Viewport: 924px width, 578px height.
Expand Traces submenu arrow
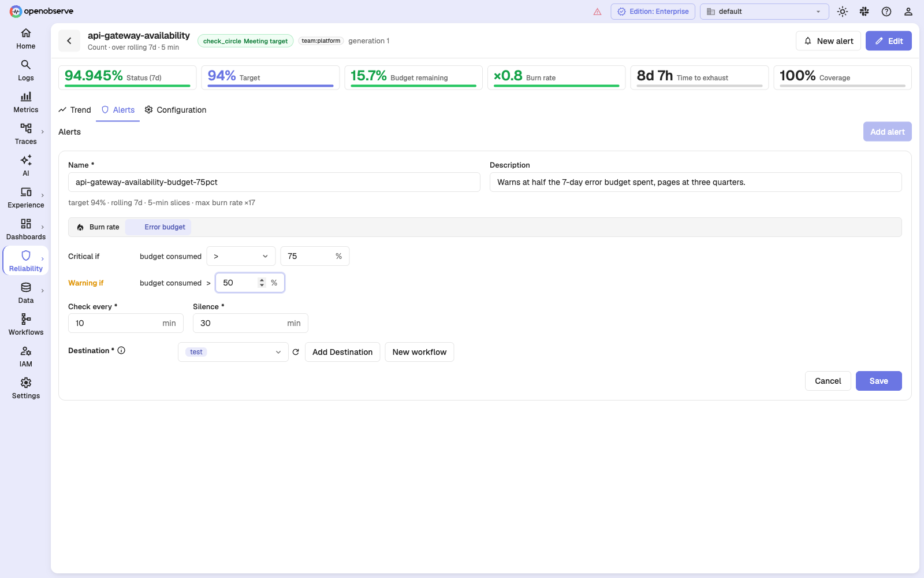pyautogui.click(x=43, y=132)
